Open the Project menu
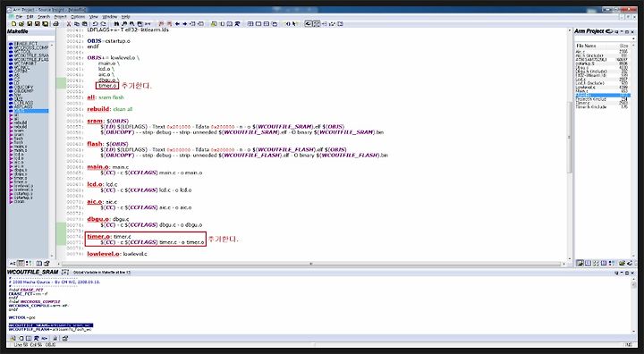 point(61,17)
